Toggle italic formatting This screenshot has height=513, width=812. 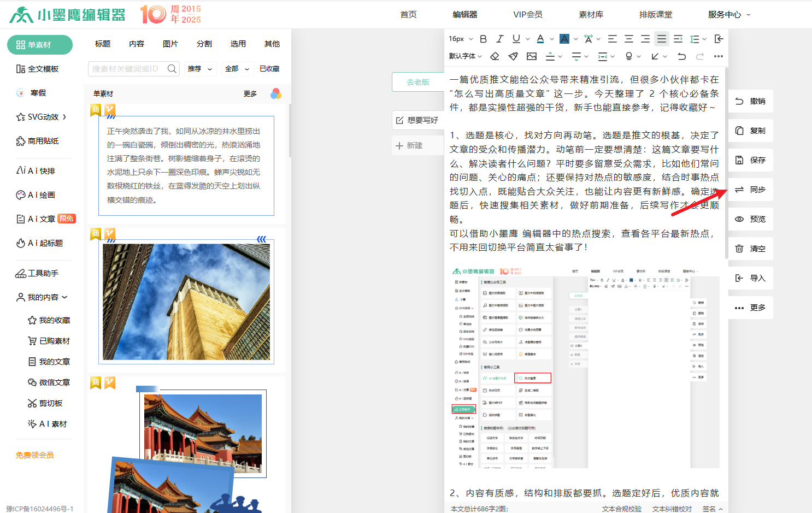coord(499,39)
